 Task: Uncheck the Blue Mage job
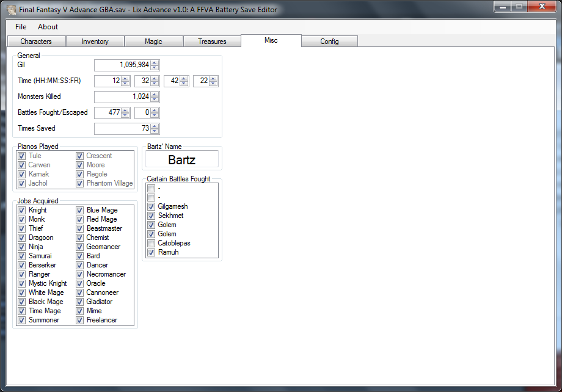79,210
